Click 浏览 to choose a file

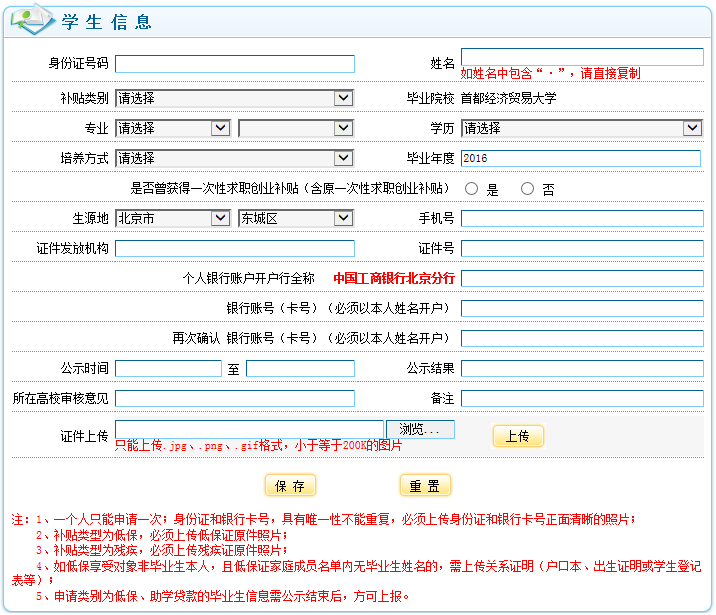[x=420, y=430]
